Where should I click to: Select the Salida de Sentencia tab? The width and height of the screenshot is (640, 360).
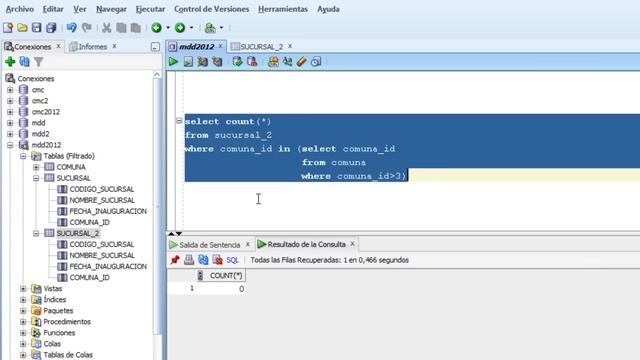209,244
